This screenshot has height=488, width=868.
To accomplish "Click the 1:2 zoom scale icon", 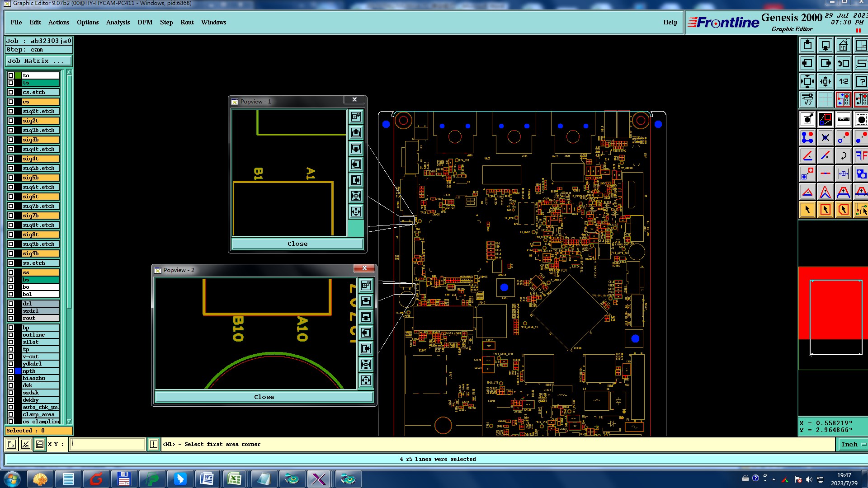I will [843, 81].
